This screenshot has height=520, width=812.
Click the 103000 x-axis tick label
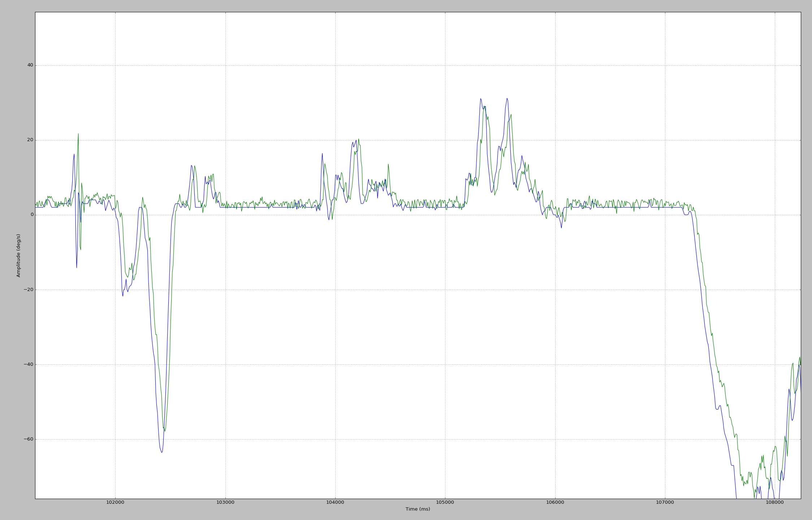coord(225,502)
